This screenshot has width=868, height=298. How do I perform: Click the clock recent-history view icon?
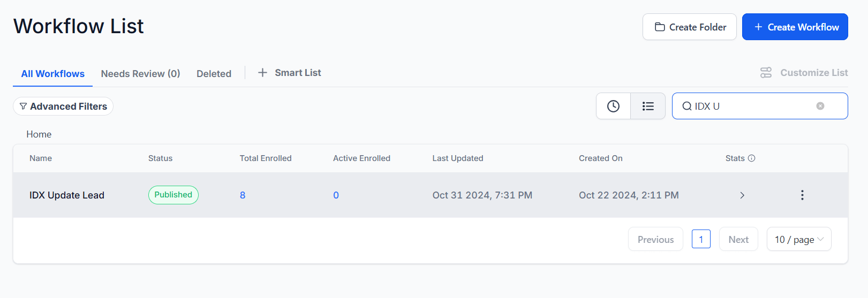tap(613, 106)
